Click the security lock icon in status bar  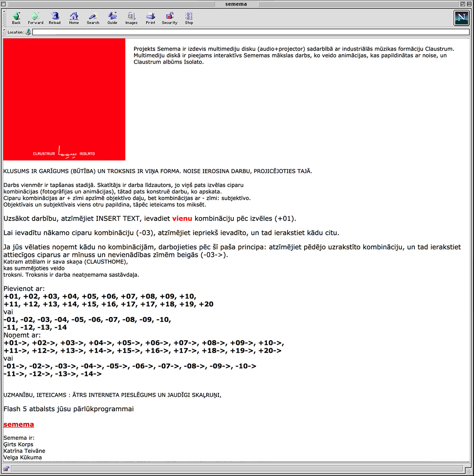[7, 468]
